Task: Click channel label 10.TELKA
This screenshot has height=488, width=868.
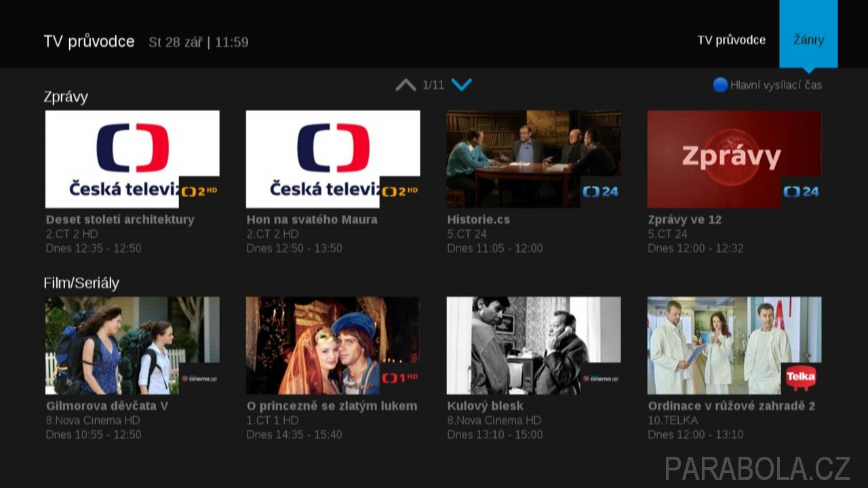Action: [673, 420]
